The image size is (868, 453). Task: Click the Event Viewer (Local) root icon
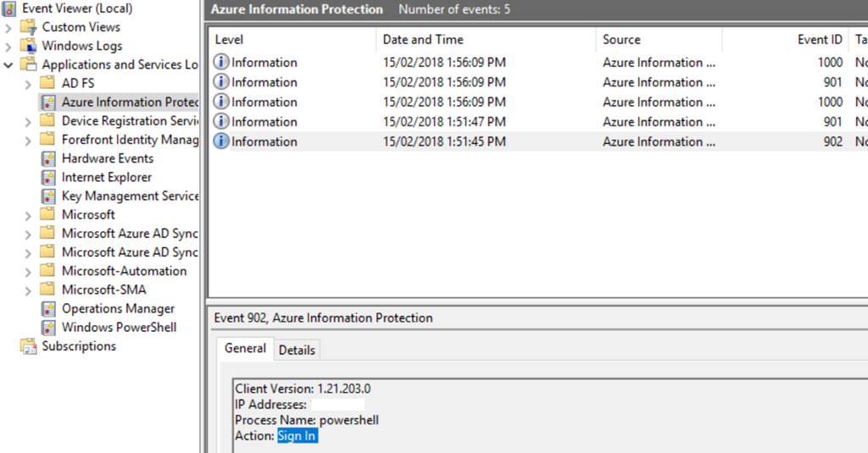tap(10, 8)
